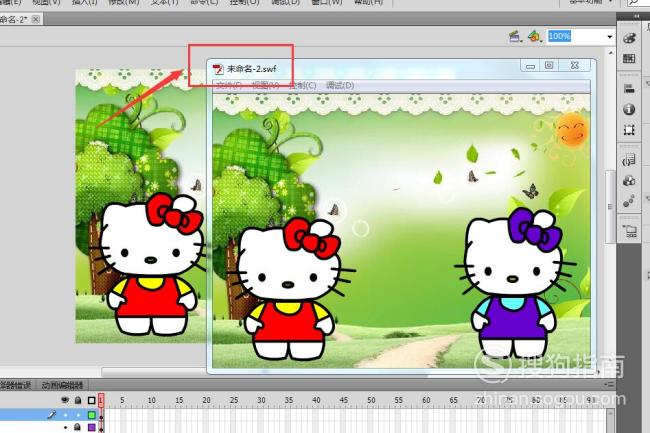The image size is (650, 433).
Task: Click the Flash icon in the swf window title
Action: click(218, 69)
